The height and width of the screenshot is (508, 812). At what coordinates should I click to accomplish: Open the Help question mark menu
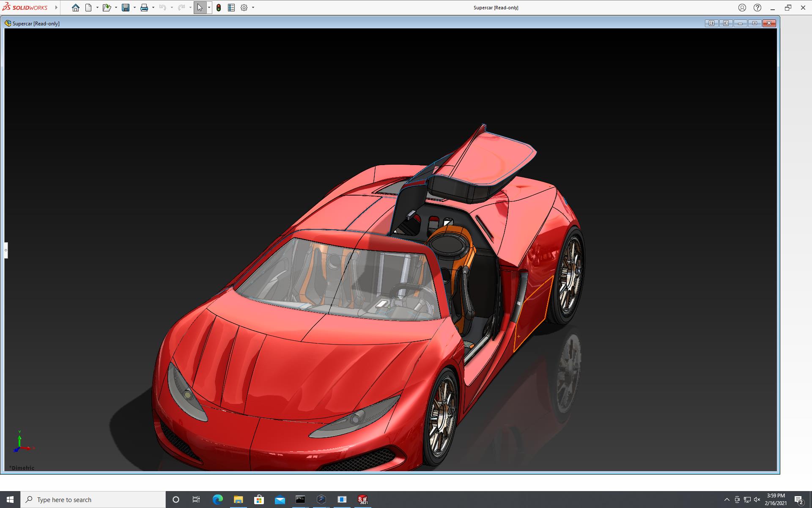click(757, 8)
